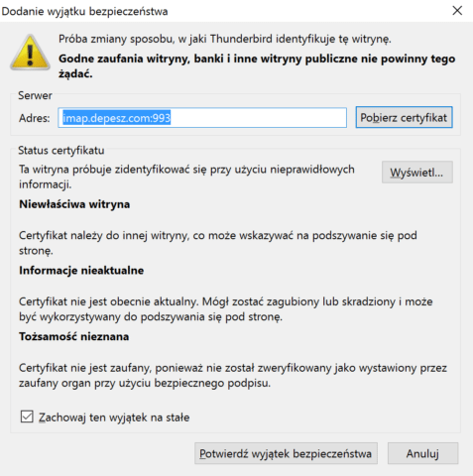Click the Pobierz certyfikat button
473x476 pixels.
(404, 117)
